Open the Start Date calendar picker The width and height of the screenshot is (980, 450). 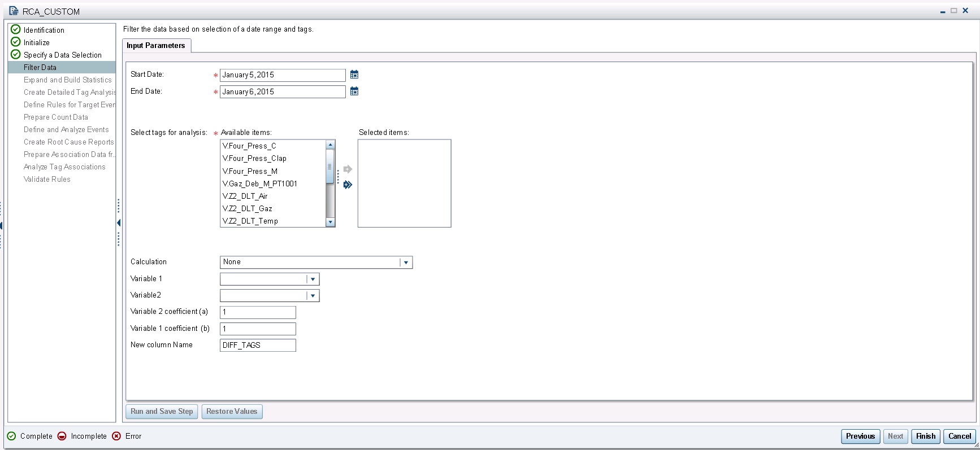click(354, 75)
